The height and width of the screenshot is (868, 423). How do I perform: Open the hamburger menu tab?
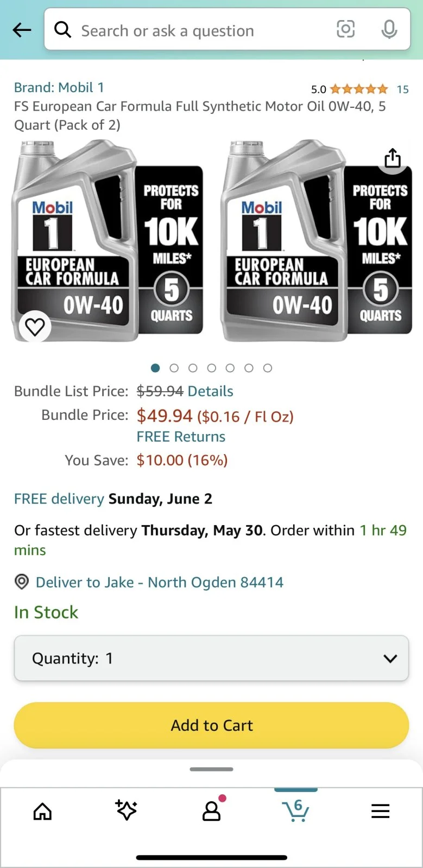(380, 812)
